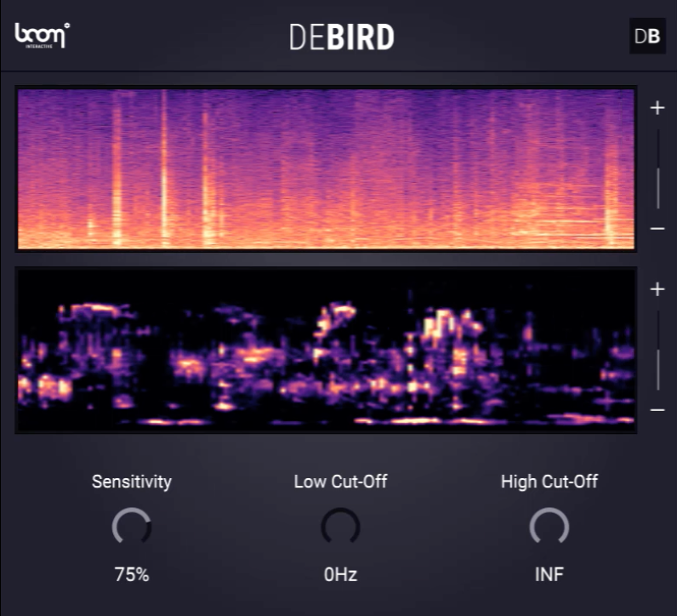Click the Sensitivity label text
Viewport: 677px width, 616px height.
click(132, 482)
